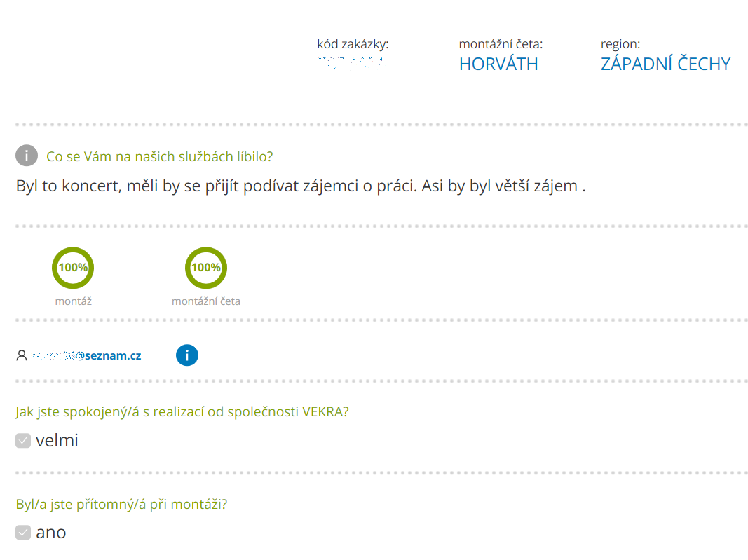Click the question 'Co se Vám na našich službách líbilo?'
The image size is (748, 560).
pos(159,156)
